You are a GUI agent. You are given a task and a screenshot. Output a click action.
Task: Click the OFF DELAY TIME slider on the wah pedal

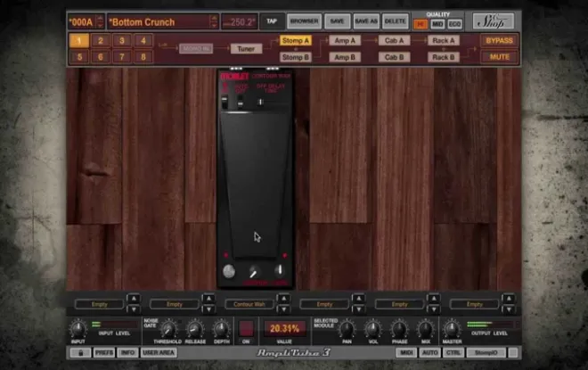coord(272,102)
